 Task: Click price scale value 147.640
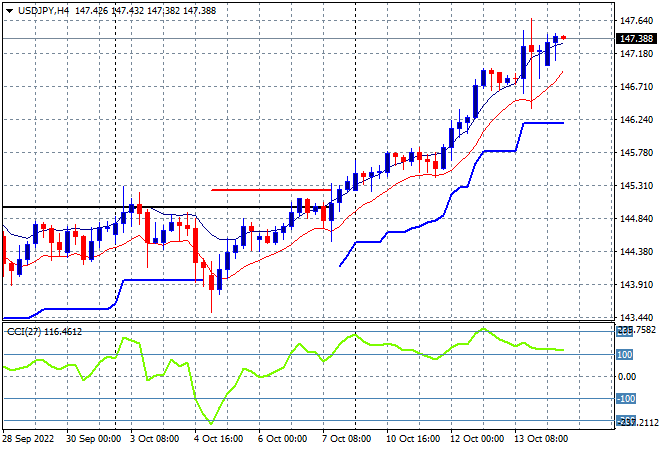tap(636, 21)
